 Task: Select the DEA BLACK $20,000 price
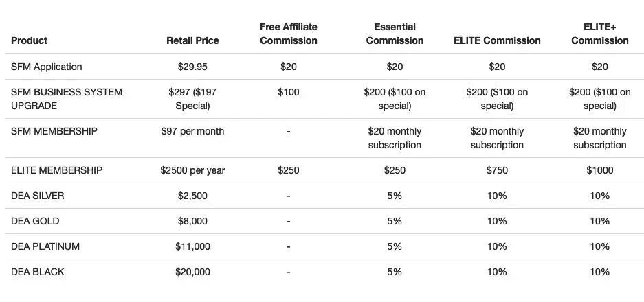point(192,272)
